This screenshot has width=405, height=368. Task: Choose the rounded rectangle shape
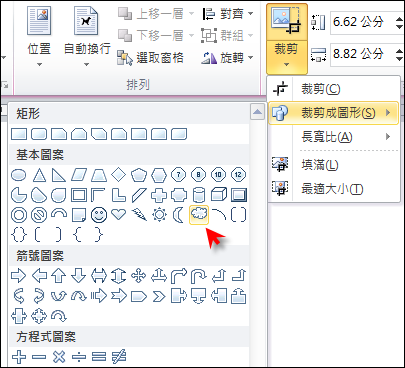(x=39, y=134)
